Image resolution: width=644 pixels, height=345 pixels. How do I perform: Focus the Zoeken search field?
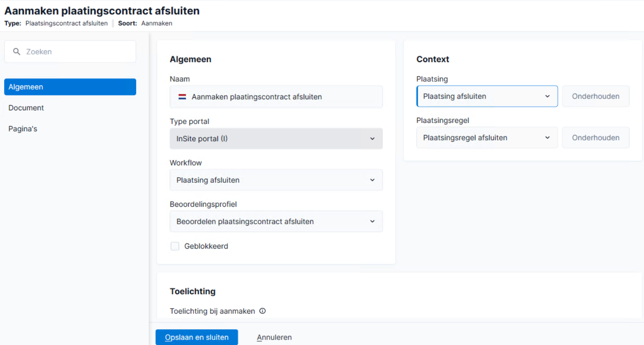70,52
